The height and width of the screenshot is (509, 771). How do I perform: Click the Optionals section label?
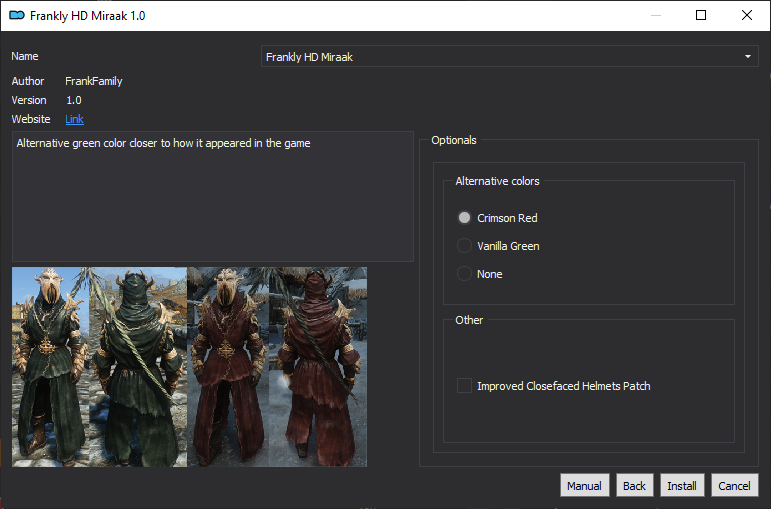(454, 140)
